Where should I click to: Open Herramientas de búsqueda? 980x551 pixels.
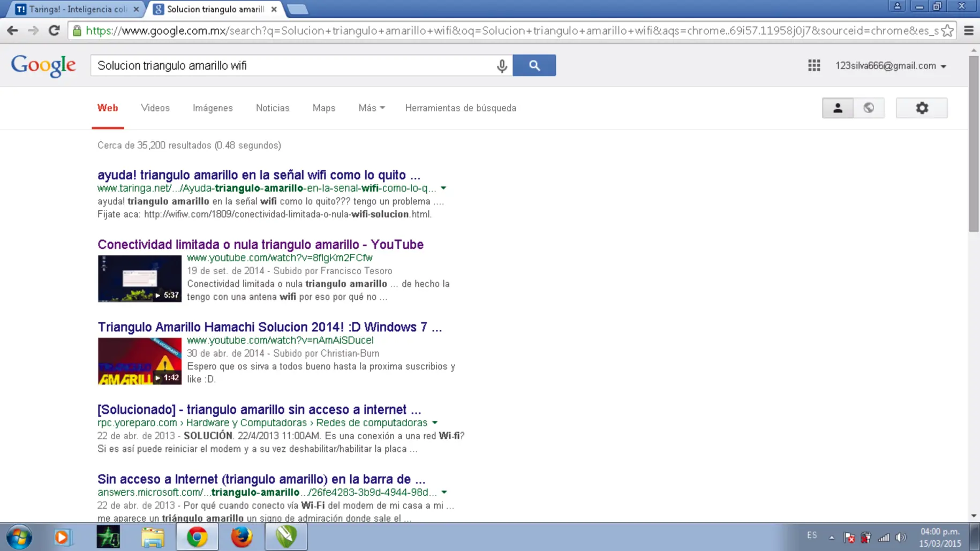[461, 108]
